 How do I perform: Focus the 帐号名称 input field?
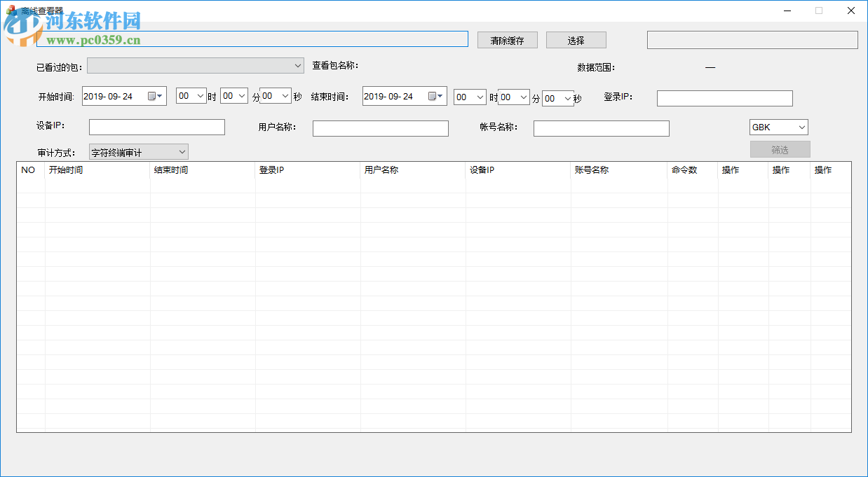[602, 128]
